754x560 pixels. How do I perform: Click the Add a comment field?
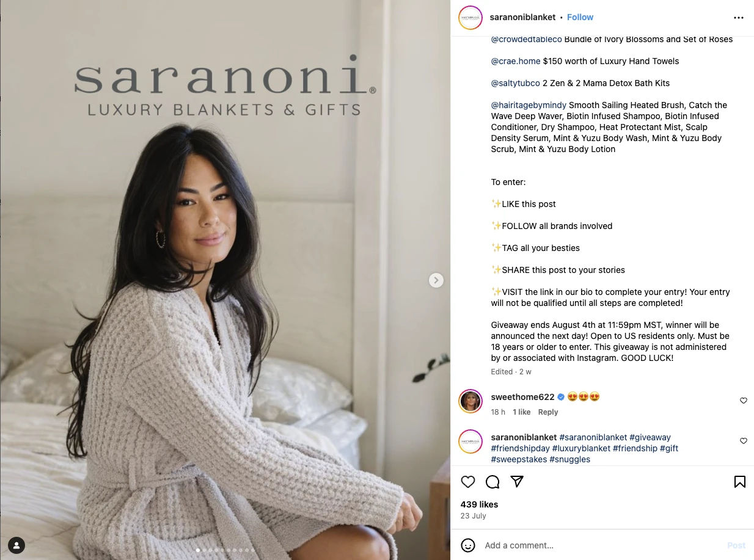(x=602, y=545)
